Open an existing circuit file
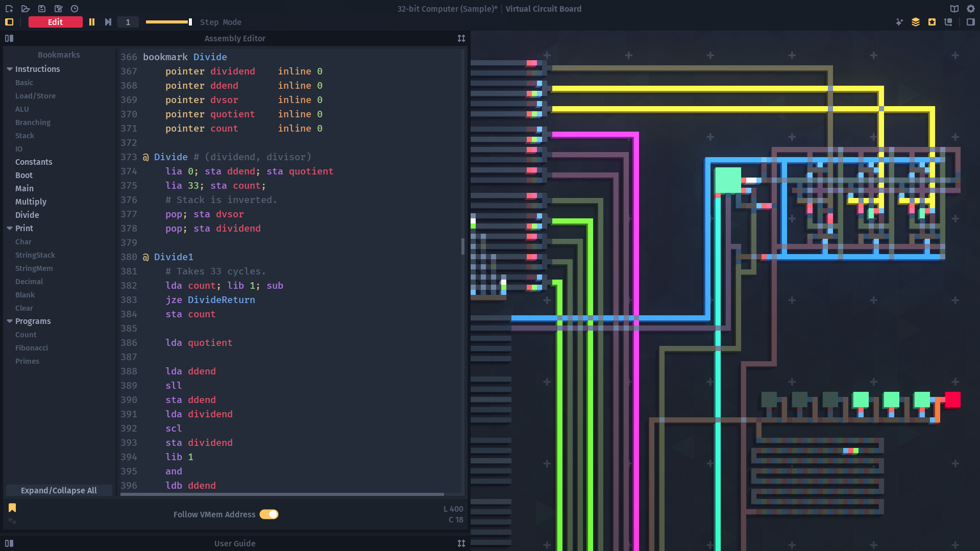The width and height of the screenshot is (980, 551). [26, 9]
